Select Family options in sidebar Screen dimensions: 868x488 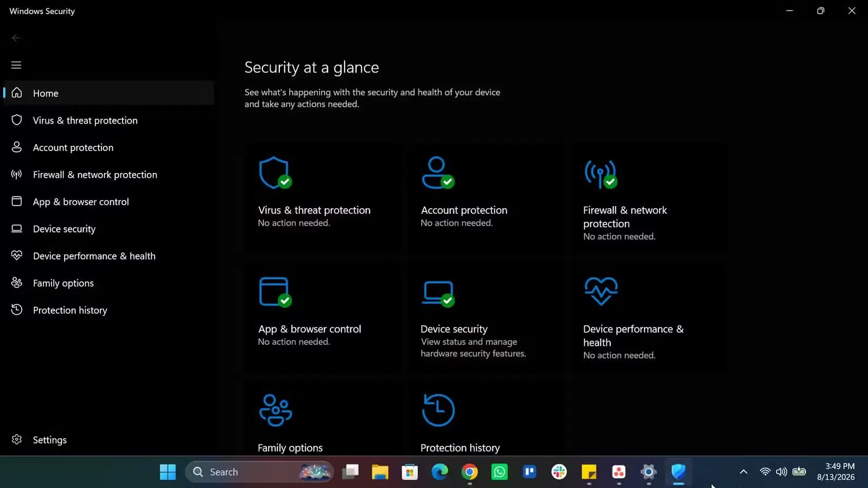click(109, 283)
